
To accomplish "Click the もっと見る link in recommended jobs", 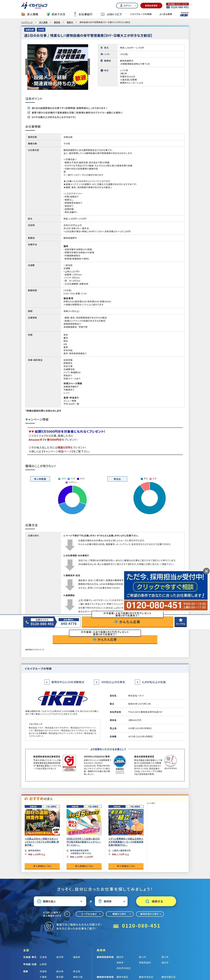I will [151, 803].
